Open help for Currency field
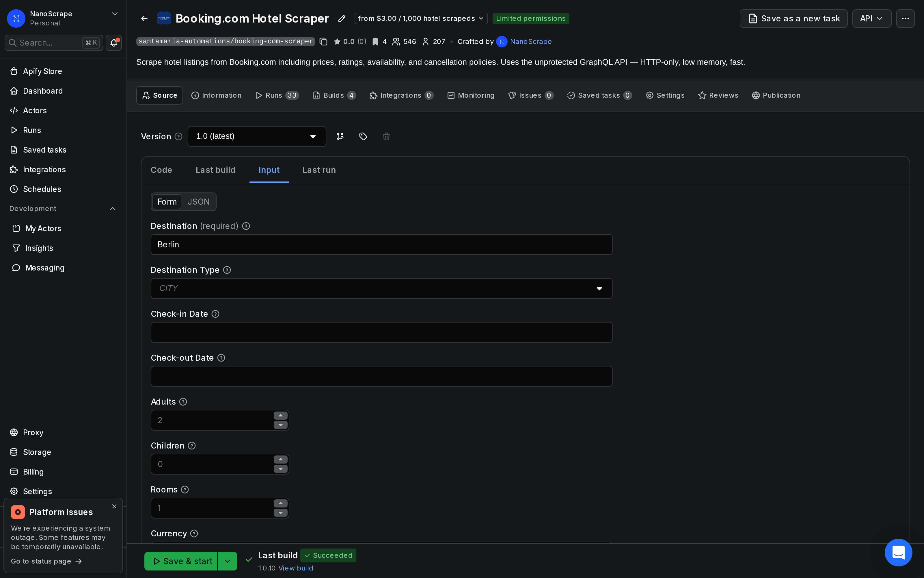924x578 pixels. point(194,534)
